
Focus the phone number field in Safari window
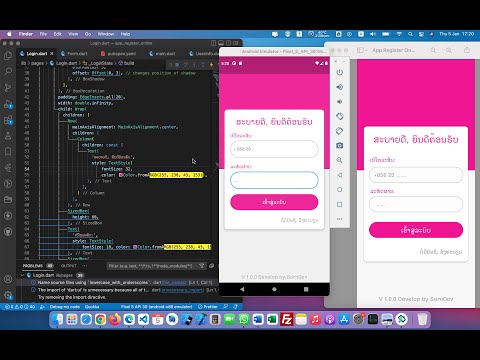click(x=416, y=175)
